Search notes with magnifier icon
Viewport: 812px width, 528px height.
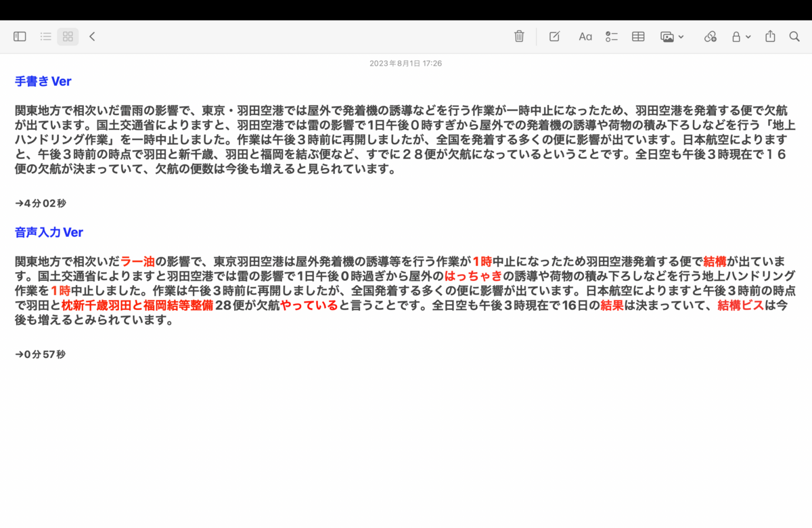pos(794,37)
